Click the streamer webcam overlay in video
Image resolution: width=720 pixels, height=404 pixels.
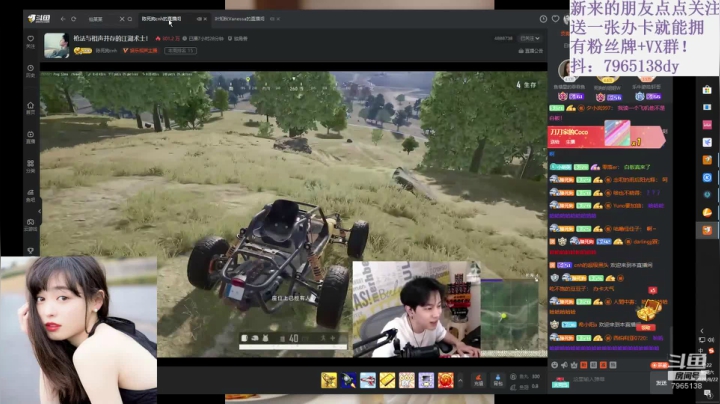(416, 309)
